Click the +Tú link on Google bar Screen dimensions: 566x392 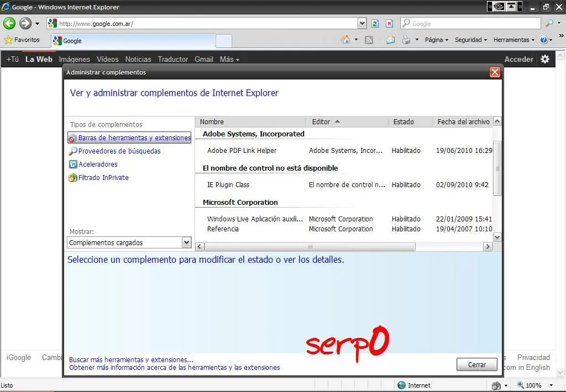coord(13,59)
